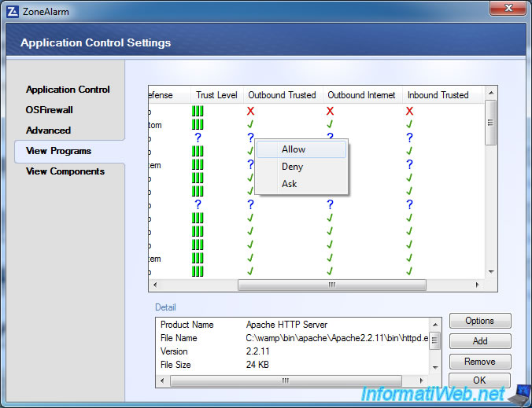Click the Detail panel vertical scrollbar thumb
This screenshot has width=532, height=408.
tap(435, 340)
